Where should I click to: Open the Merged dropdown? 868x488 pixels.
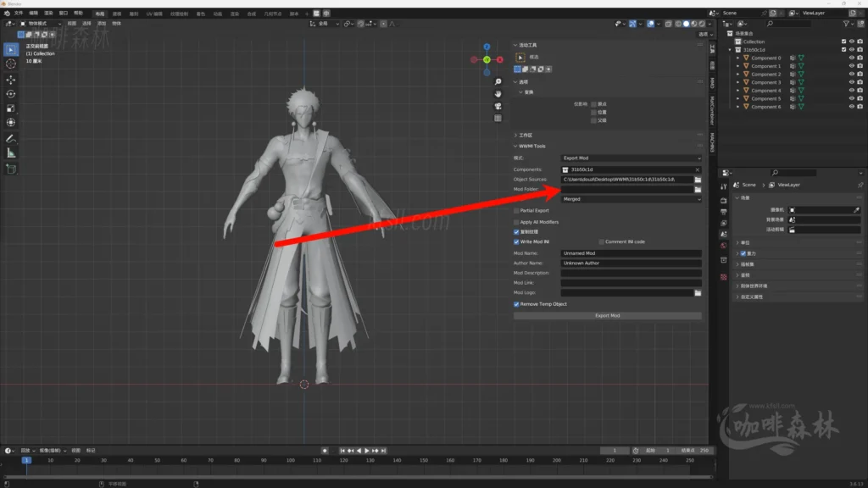632,199
